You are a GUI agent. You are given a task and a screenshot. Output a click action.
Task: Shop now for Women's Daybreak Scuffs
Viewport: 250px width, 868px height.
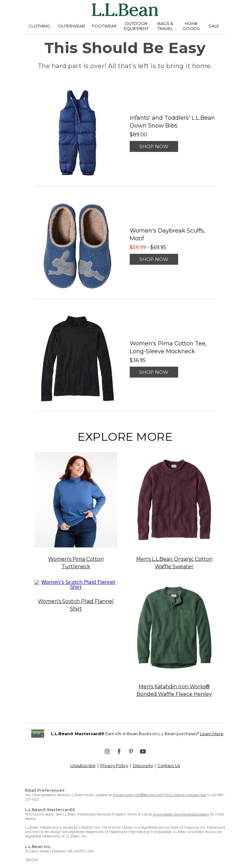coord(154,259)
